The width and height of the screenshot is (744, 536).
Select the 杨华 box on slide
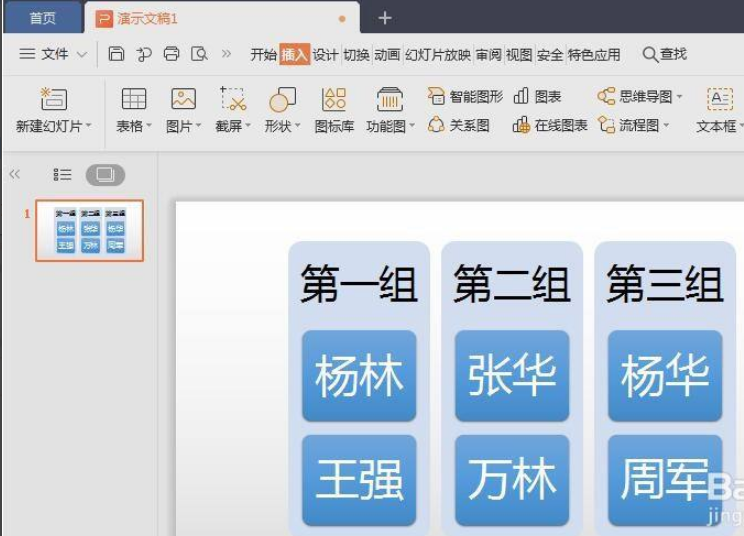click(x=665, y=376)
